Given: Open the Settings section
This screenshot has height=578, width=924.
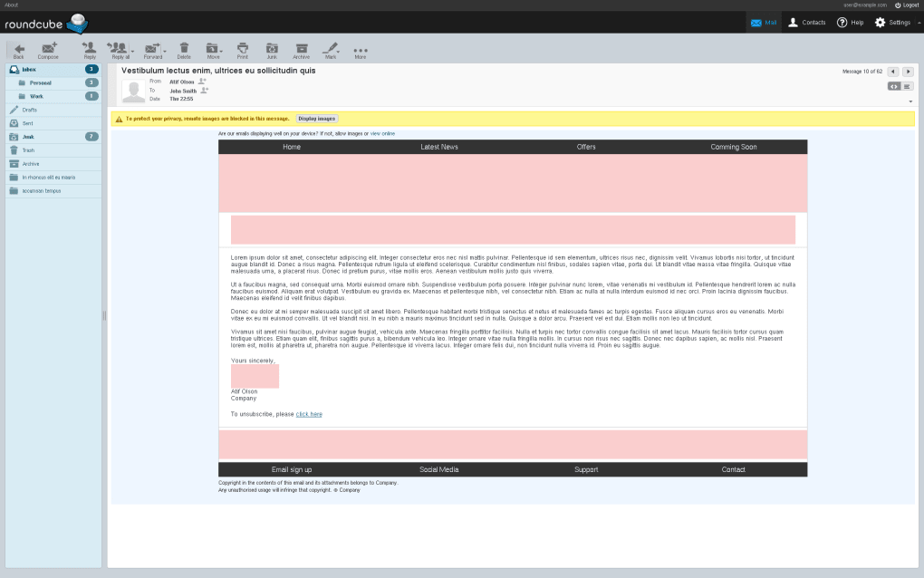Looking at the screenshot, I should tap(891, 23).
